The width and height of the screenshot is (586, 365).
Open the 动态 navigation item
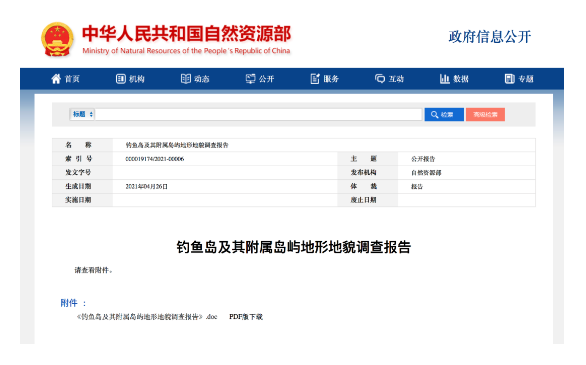click(195, 79)
